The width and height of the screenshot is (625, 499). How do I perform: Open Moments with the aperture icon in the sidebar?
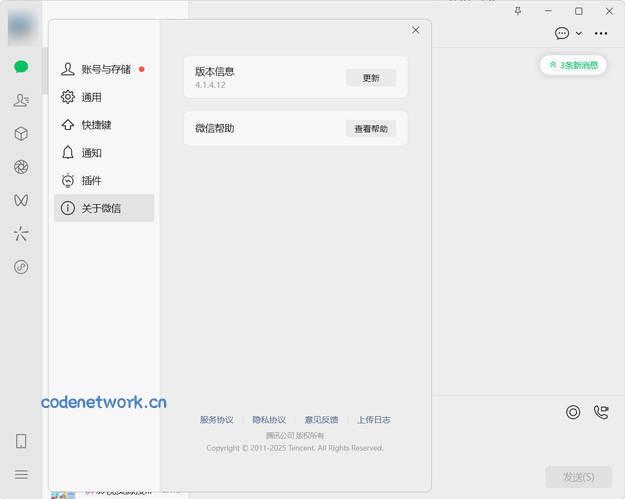pyautogui.click(x=21, y=167)
